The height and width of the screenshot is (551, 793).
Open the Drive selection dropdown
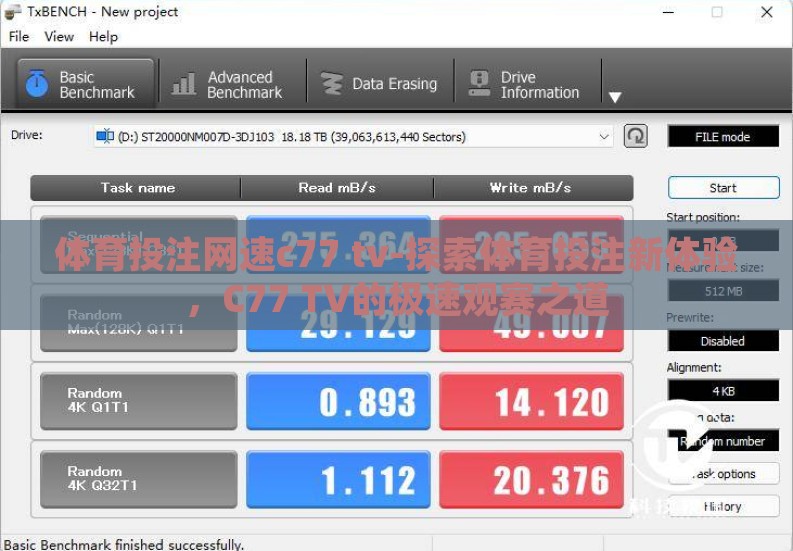click(x=353, y=137)
